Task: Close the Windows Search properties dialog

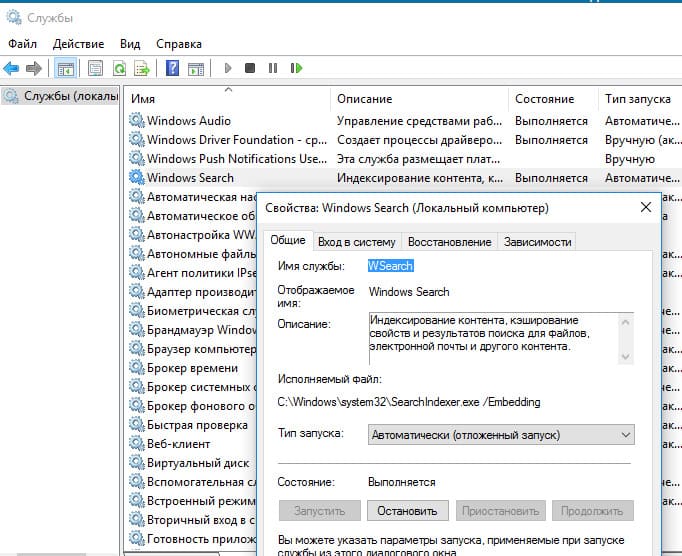Action: [x=646, y=208]
